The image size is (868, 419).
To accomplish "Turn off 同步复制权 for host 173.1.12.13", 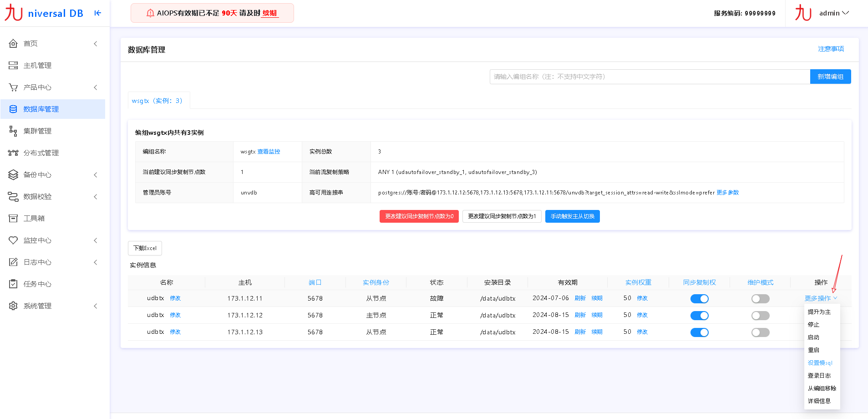I will pyautogui.click(x=700, y=332).
